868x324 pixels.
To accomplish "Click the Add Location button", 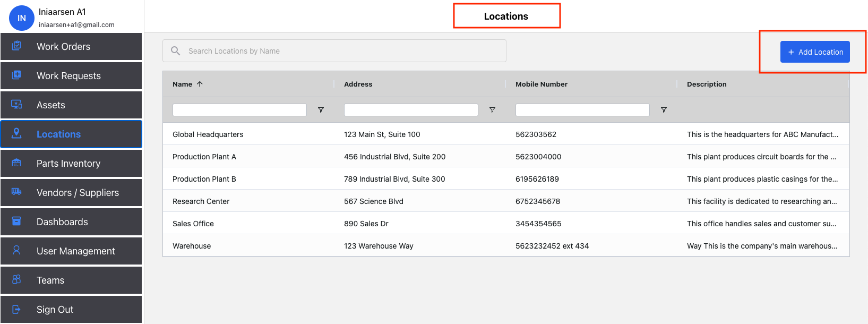I will tap(815, 52).
